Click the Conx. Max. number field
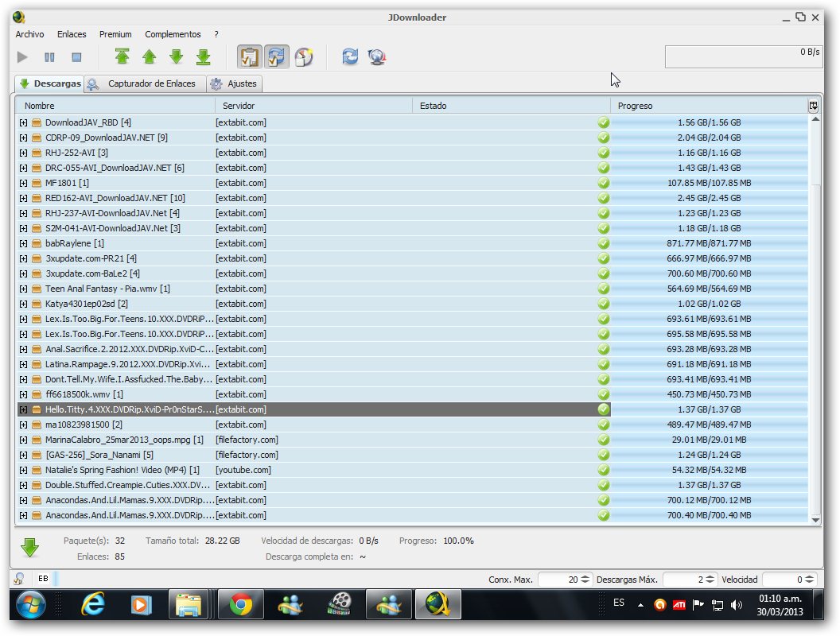 [564, 580]
